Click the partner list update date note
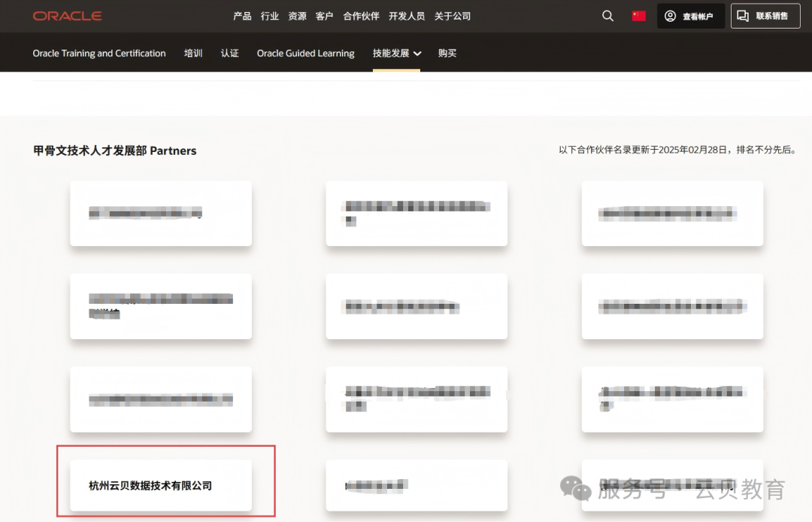The height and width of the screenshot is (522, 812). (677, 150)
